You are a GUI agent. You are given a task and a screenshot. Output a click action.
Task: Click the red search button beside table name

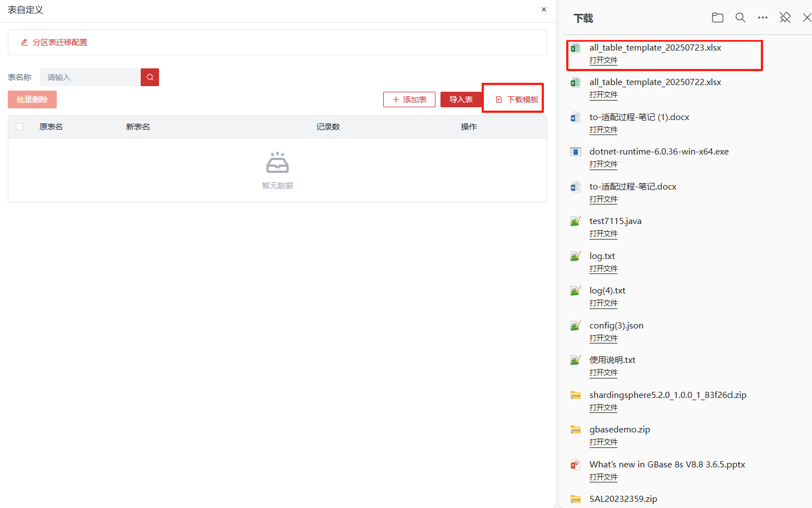tap(150, 77)
